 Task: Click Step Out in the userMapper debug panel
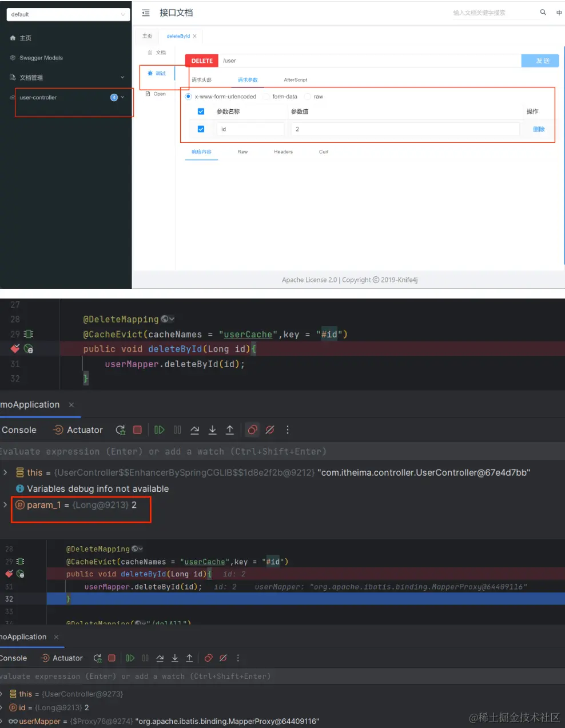(x=189, y=658)
